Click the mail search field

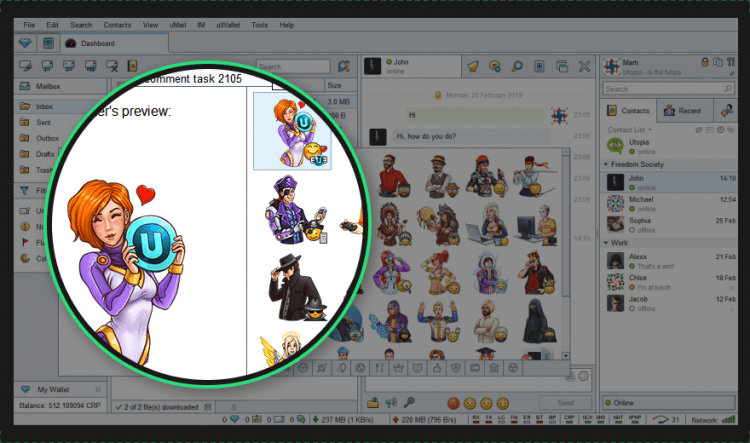point(291,67)
